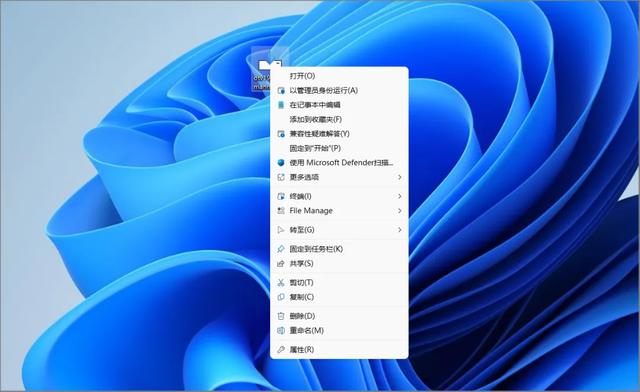Click the scissors icon beside 剪切(T)
Viewport: 640px width, 392px height.
click(281, 283)
